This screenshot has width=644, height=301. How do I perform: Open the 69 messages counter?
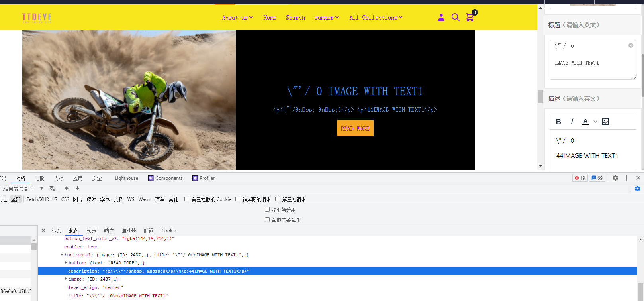[x=597, y=178]
